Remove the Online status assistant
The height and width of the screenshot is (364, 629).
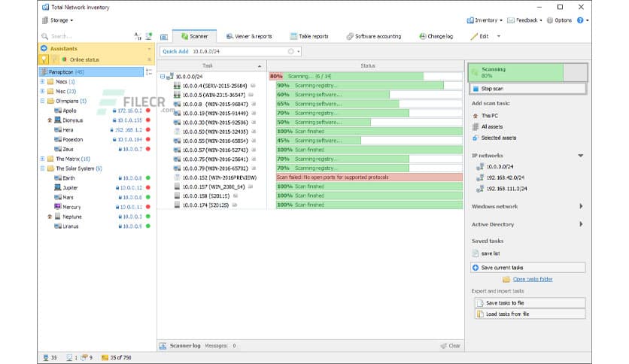click(149, 59)
